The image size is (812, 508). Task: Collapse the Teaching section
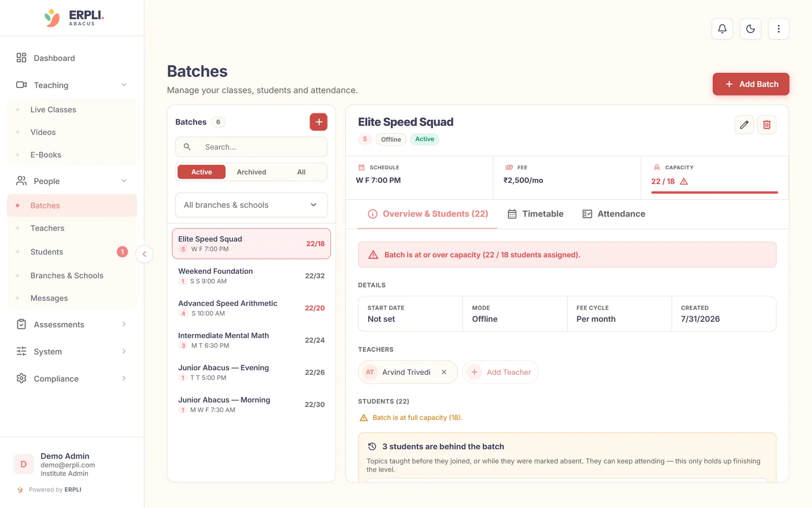click(72, 85)
